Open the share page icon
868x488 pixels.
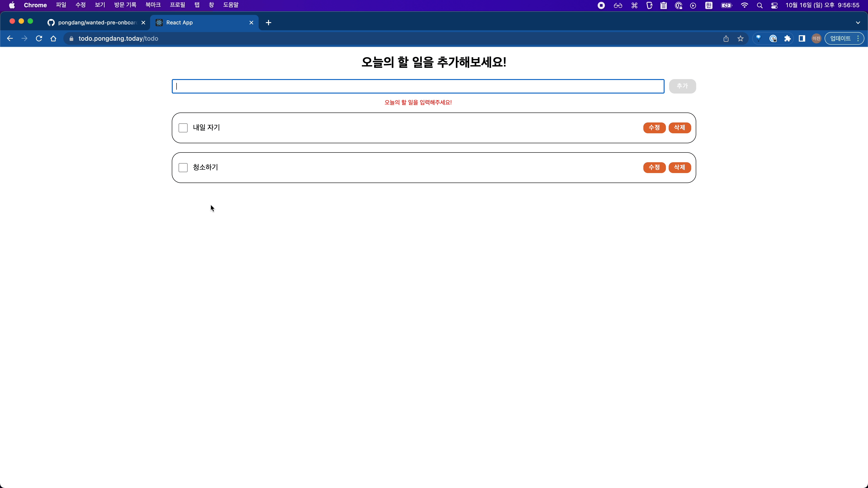coord(726,38)
